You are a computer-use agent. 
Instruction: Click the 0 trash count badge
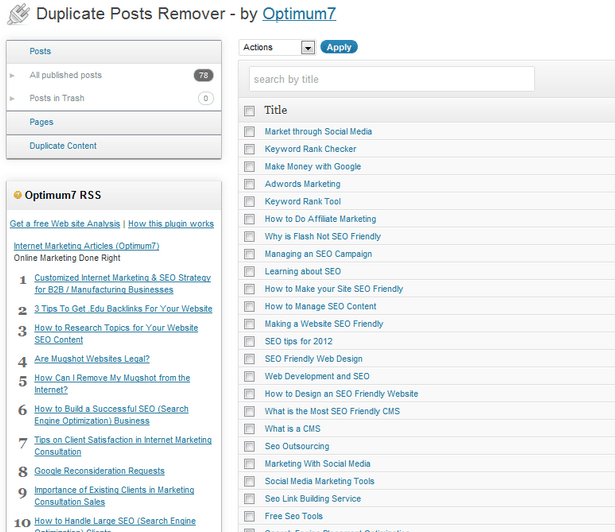pyautogui.click(x=206, y=98)
